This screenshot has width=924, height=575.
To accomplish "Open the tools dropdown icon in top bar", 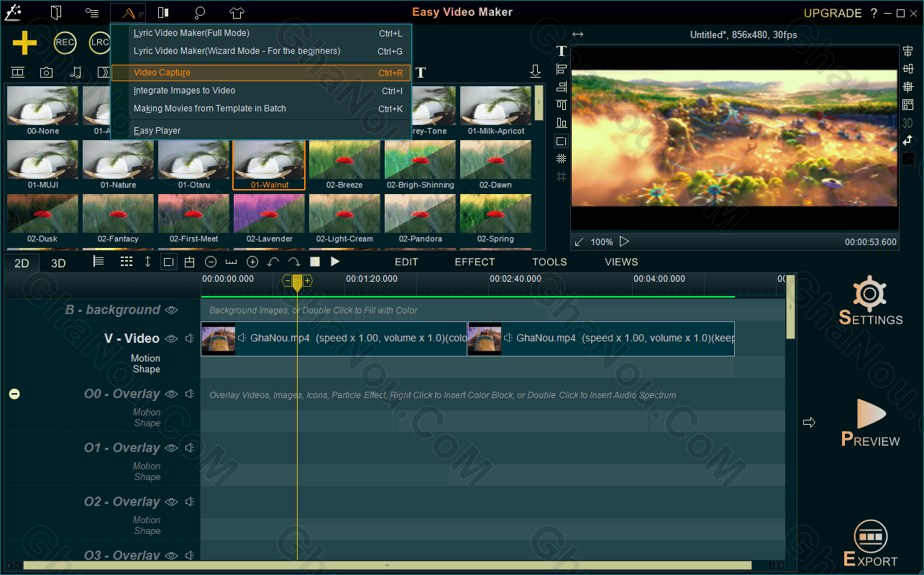I will click(129, 13).
